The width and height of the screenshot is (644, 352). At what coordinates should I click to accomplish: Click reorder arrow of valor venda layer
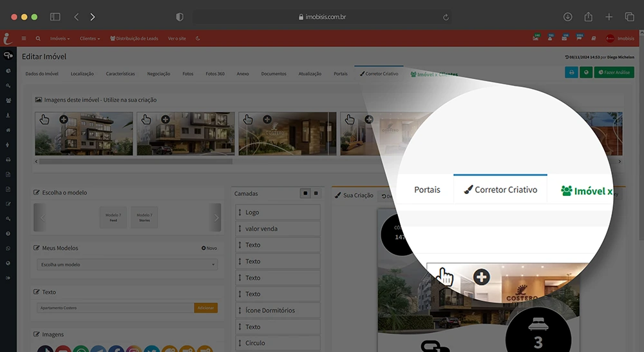[x=240, y=229]
